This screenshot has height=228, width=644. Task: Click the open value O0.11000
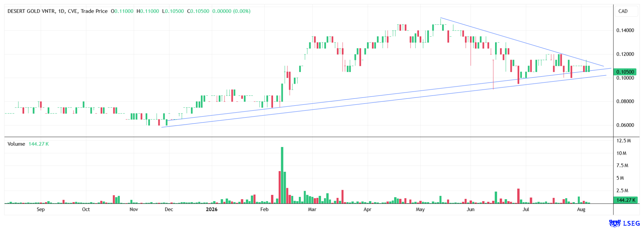tap(122, 11)
